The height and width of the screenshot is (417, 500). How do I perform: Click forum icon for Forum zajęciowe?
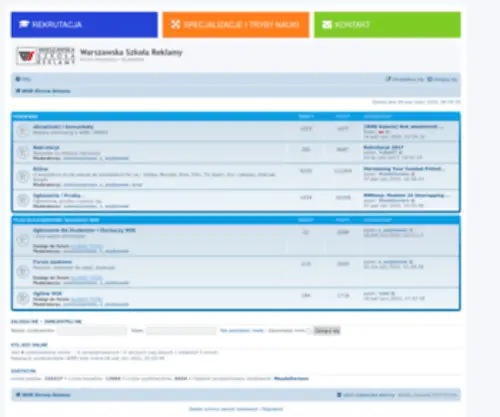[x=23, y=272]
